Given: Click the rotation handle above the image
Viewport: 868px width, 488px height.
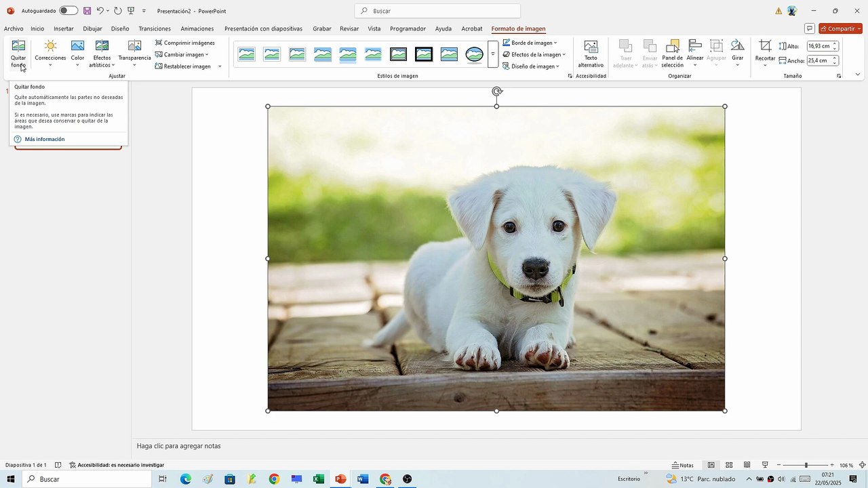Looking at the screenshot, I should tap(497, 91).
